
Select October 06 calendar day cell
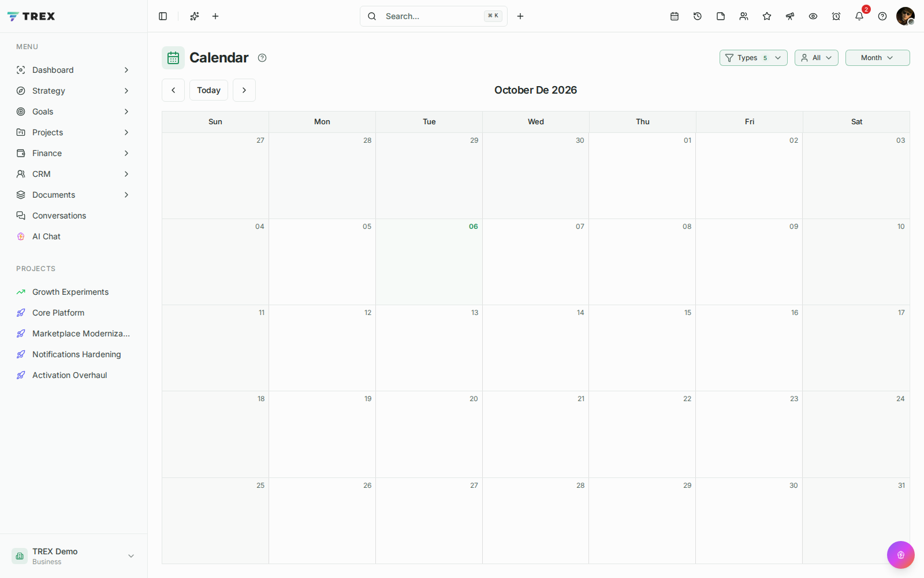tap(429, 262)
